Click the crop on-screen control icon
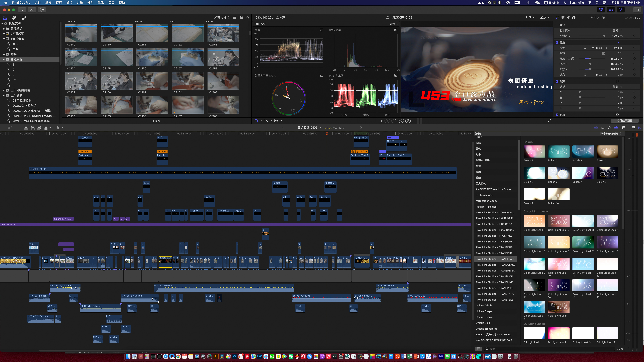This screenshot has width=644, height=362. click(x=617, y=81)
